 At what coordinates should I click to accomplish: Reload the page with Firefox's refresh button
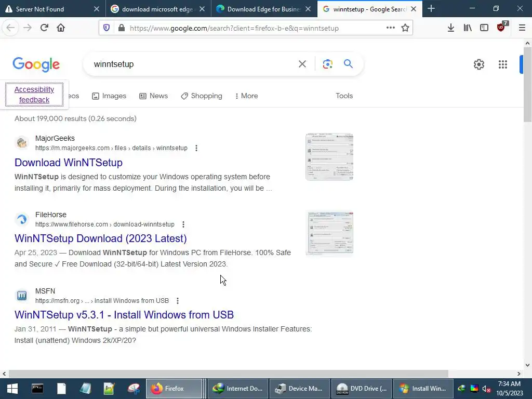click(x=44, y=28)
